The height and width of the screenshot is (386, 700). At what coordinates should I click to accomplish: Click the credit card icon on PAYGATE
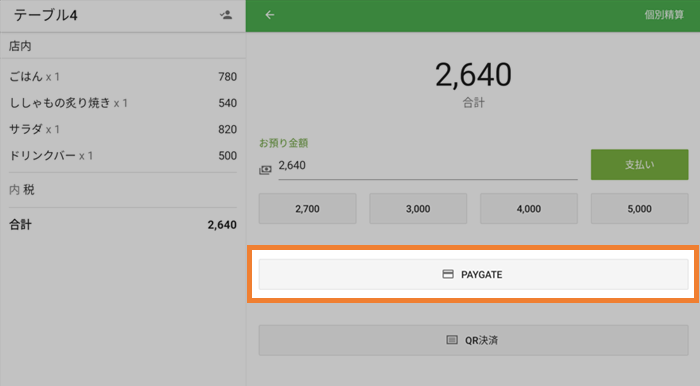tap(448, 274)
